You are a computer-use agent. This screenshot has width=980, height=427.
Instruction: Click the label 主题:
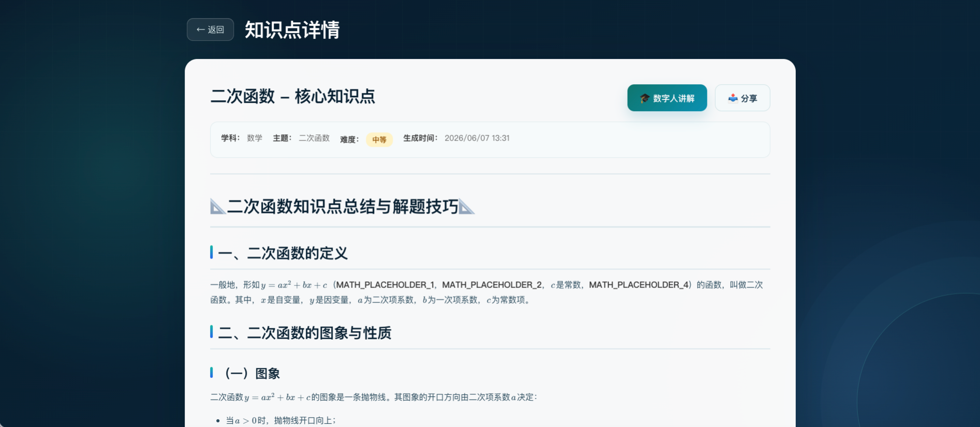[282, 138]
